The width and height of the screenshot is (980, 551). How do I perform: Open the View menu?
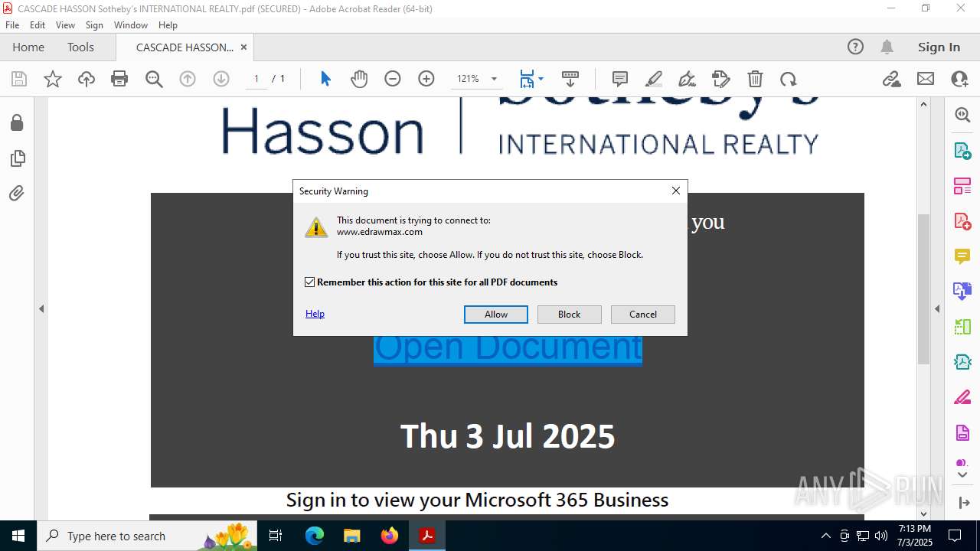pos(65,25)
